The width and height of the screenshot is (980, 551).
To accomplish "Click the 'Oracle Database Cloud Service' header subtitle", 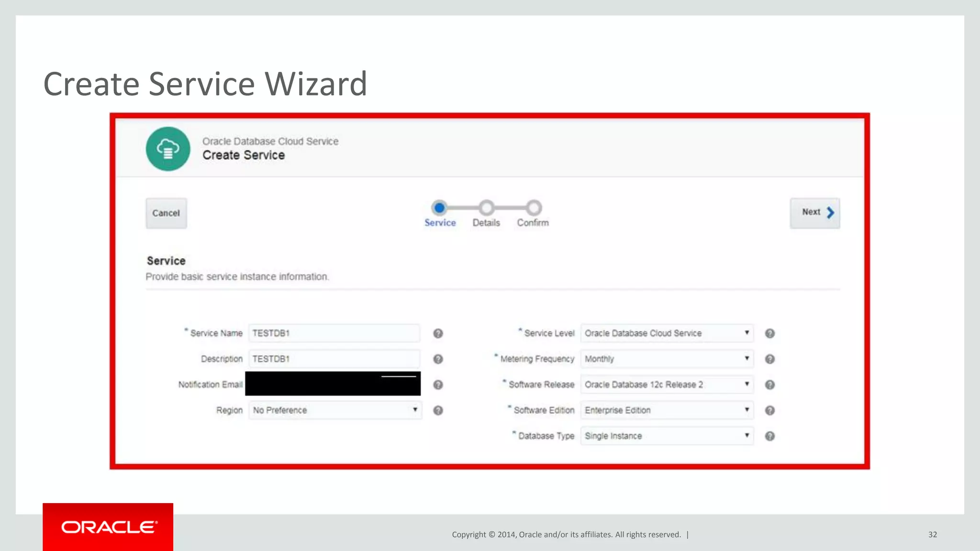I will point(270,141).
